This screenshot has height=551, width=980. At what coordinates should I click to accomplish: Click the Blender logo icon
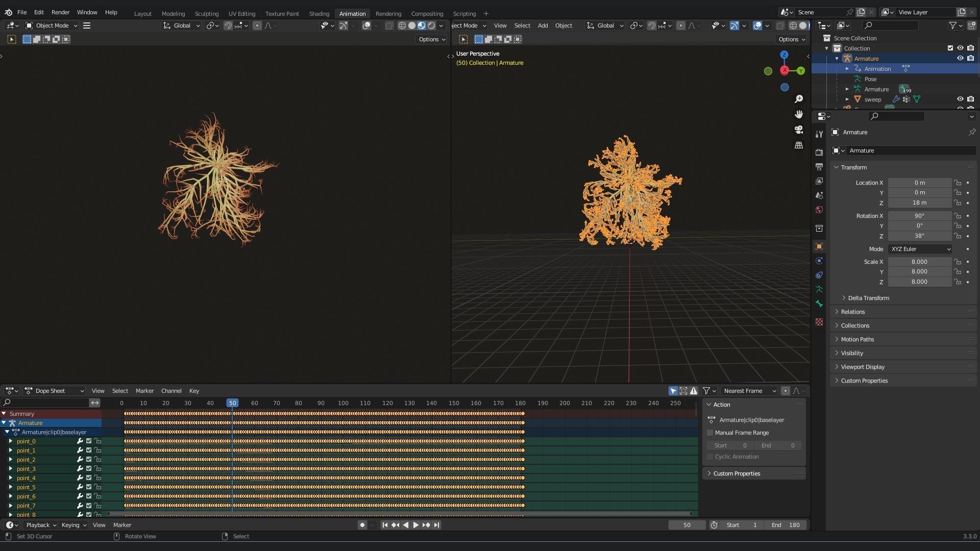[x=8, y=12]
